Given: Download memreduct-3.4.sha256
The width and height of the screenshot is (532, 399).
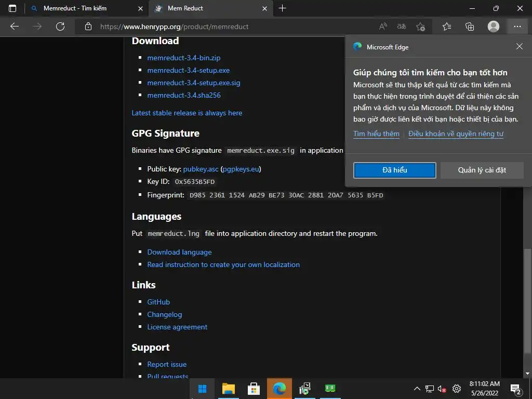Looking at the screenshot, I should click(x=184, y=96).
